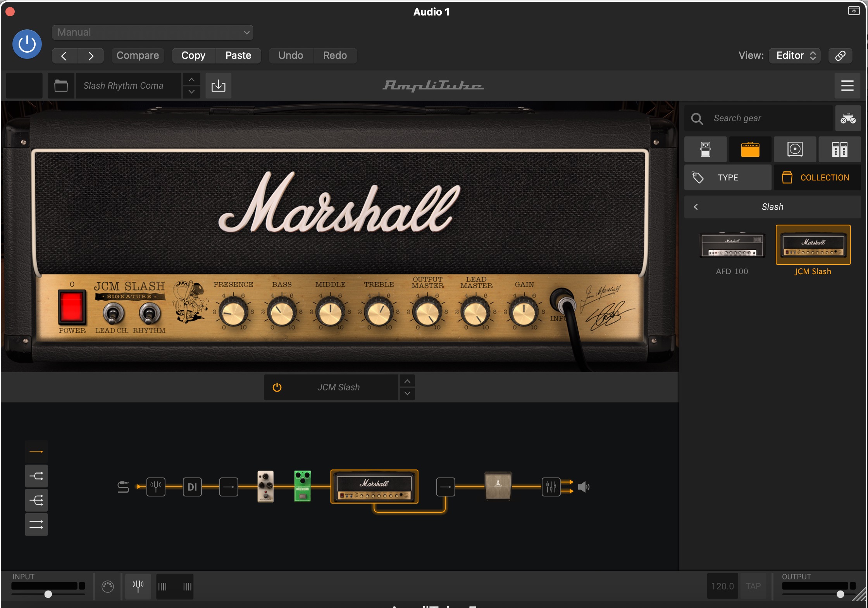This screenshot has width=868, height=608.
Task: Click the empty slot after the amp
Action: (446, 487)
